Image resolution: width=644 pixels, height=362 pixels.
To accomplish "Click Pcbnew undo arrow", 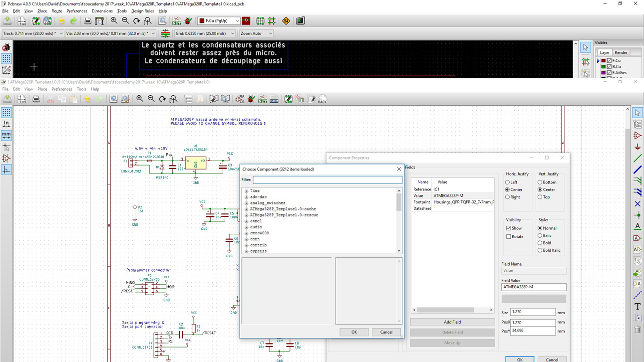I will click(61, 21).
